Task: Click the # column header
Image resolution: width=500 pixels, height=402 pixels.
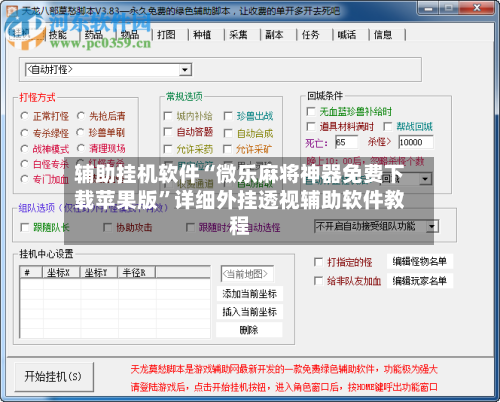Action: (31, 272)
